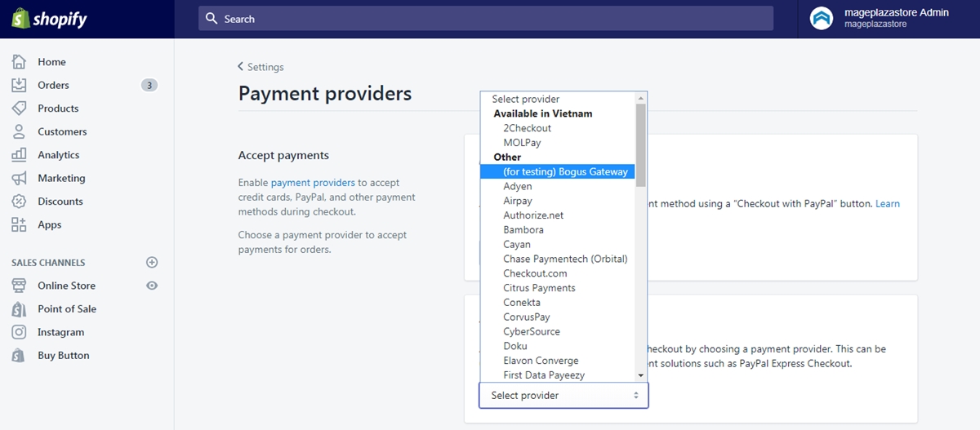Select Cayan provider
The height and width of the screenshot is (430, 980).
point(558,244)
